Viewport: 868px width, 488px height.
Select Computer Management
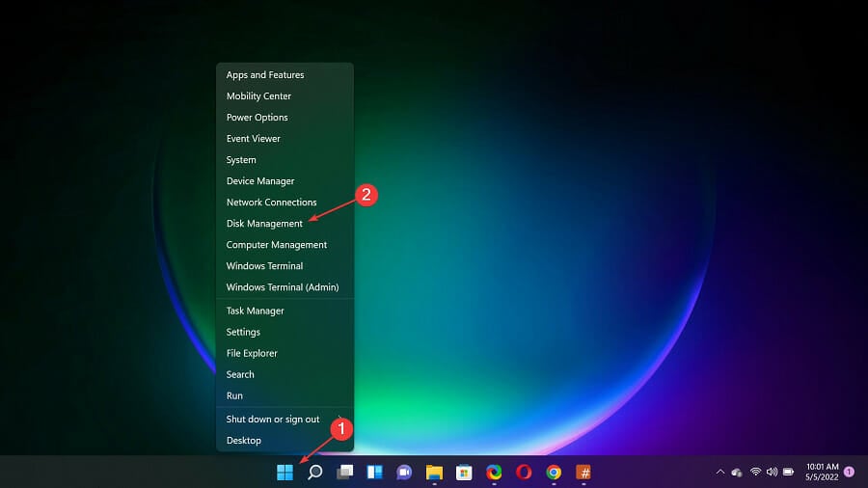click(x=285, y=245)
